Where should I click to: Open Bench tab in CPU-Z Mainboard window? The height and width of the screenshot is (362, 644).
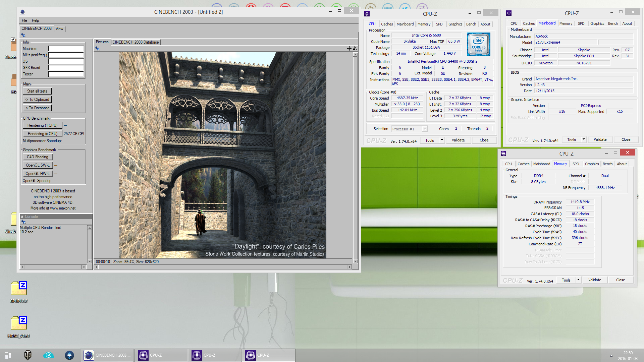(613, 23)
